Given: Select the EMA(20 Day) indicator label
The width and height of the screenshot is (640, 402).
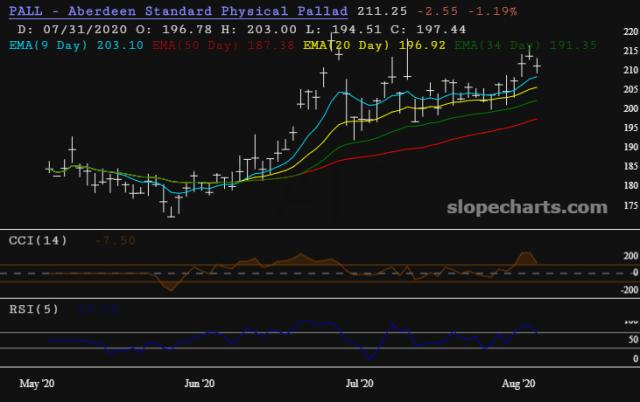Looking at the screenshot, I should (x=343, y=45).
